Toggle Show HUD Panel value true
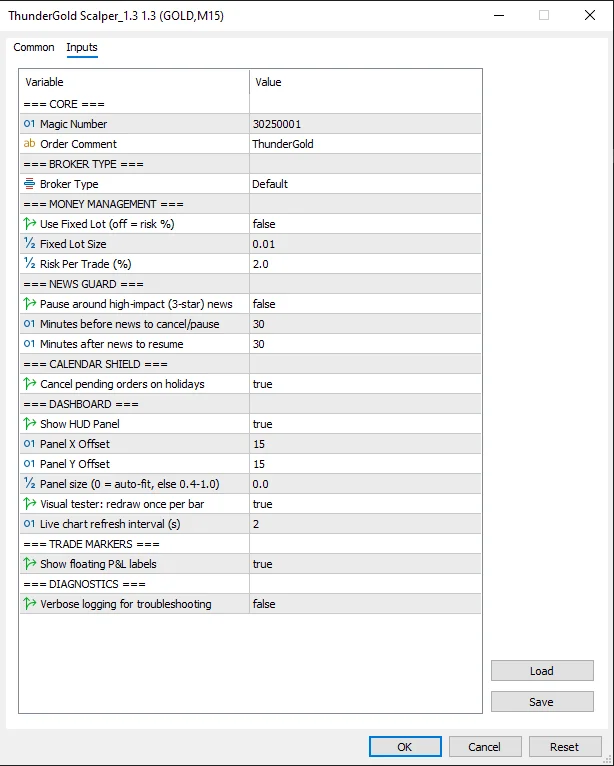This screenshot has height=766, width=614. [365, 424]
